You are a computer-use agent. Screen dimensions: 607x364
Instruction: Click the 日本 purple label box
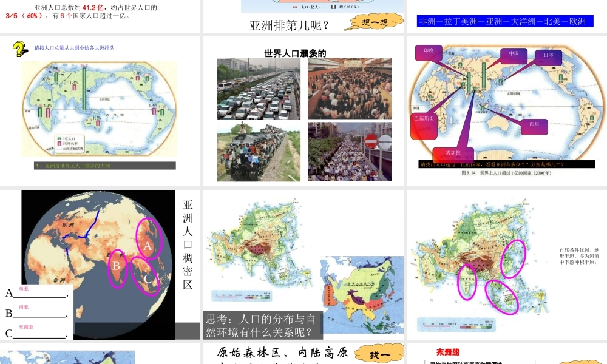[549, 57]
